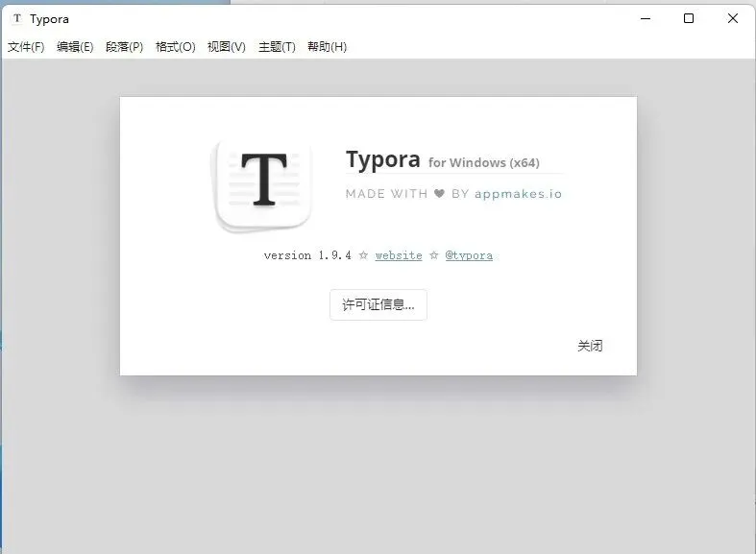Follow the website link
Viewport: 756px width, 554px height.
[x=399, y=255]
